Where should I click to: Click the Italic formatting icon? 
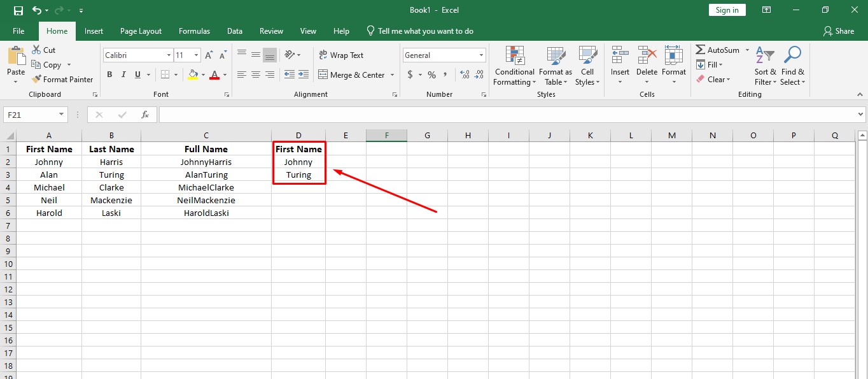coord(123,75)
